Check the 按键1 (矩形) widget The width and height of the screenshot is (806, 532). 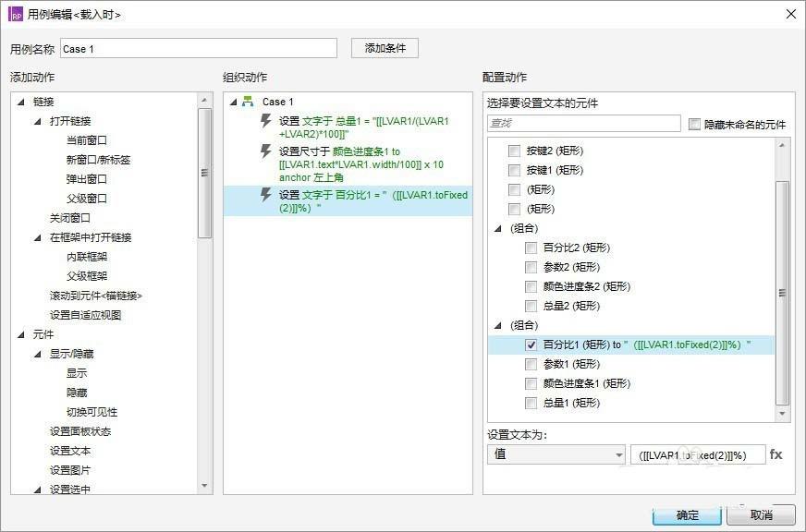(514, 168)
